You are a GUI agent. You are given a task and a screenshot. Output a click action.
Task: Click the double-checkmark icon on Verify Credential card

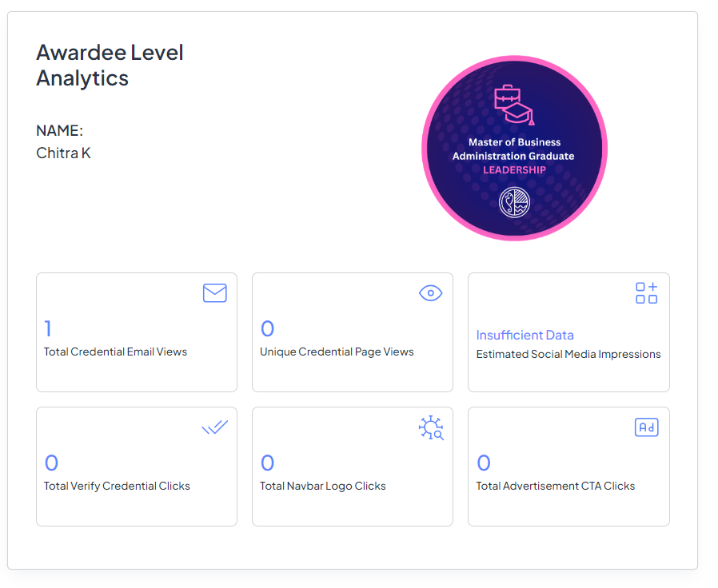215,427
